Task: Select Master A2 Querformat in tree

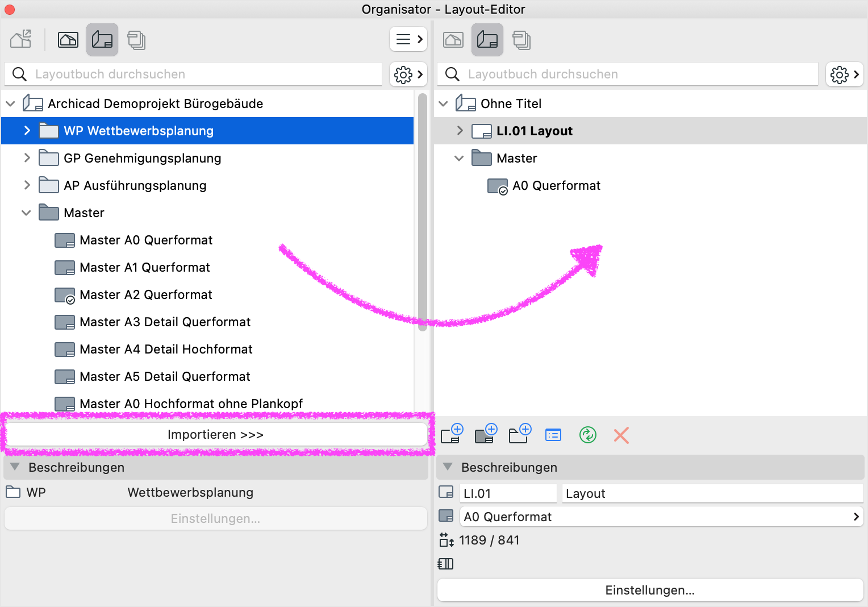Action: tap(145, 294)
